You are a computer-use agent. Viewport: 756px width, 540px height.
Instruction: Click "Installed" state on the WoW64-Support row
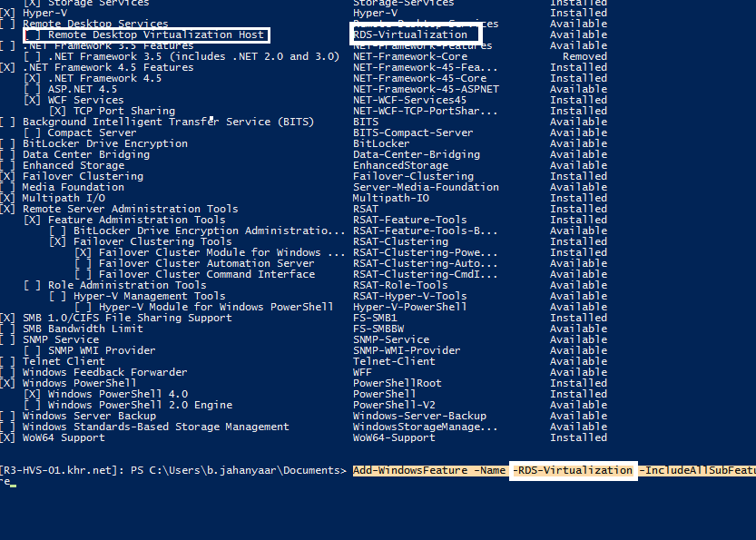click(579, 437)
